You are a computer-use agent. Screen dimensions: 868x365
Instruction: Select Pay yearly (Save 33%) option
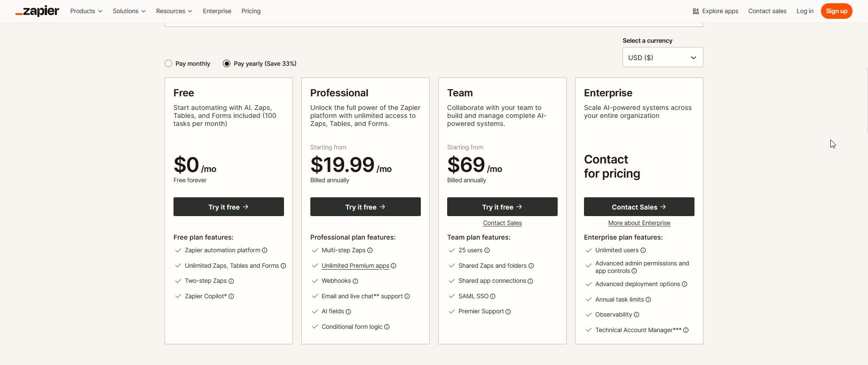tap(227, 63)
